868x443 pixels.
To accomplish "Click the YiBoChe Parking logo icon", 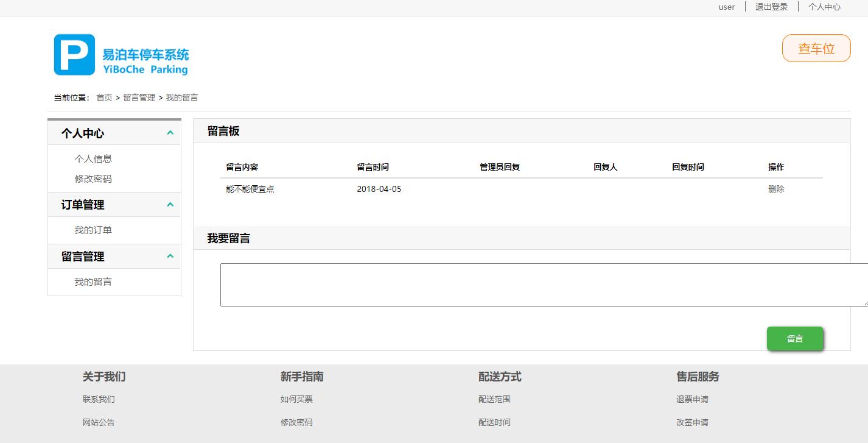I will tap(74, 55).
